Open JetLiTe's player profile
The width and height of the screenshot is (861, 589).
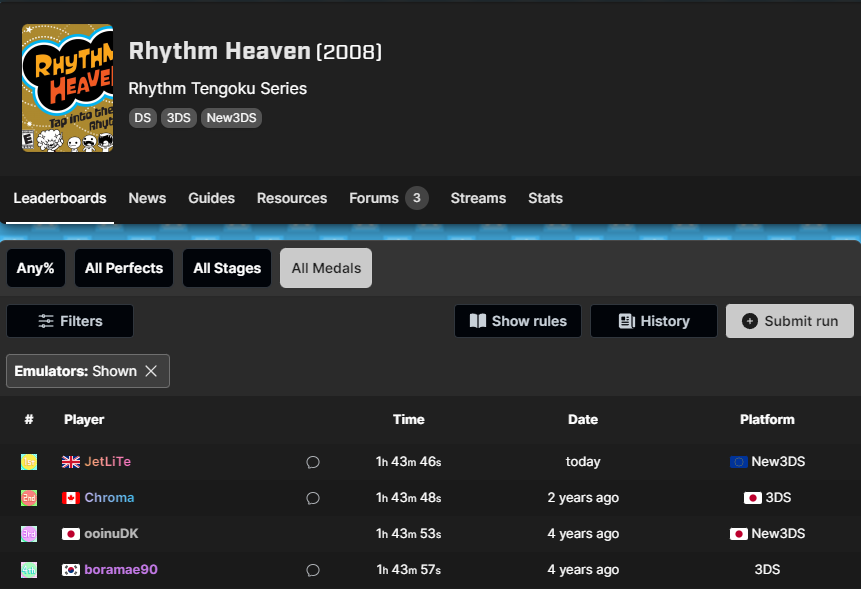coord(108,462)
